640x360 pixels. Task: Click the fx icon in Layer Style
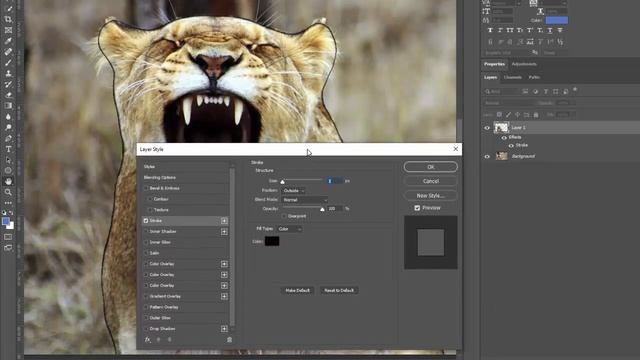(147, 340)
